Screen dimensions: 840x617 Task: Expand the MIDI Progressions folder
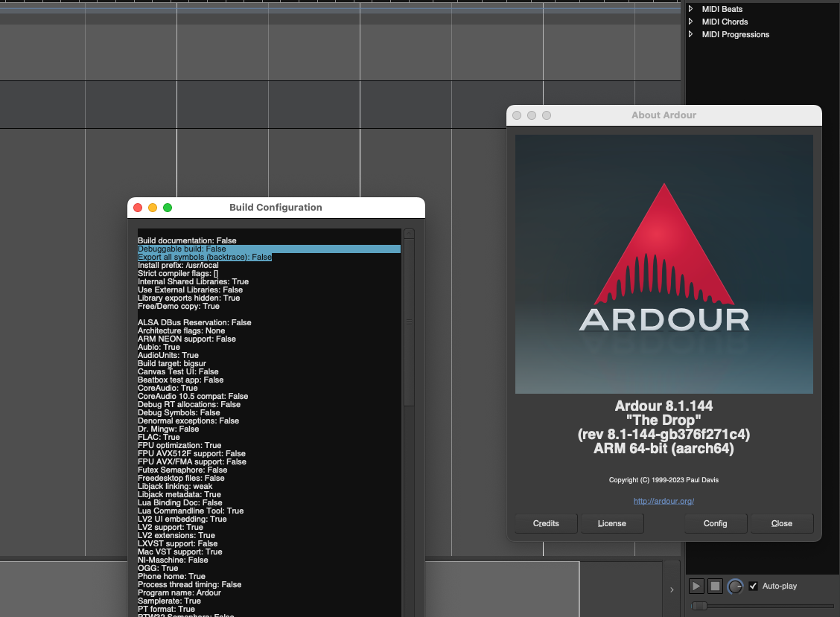(x=690, y=34)
